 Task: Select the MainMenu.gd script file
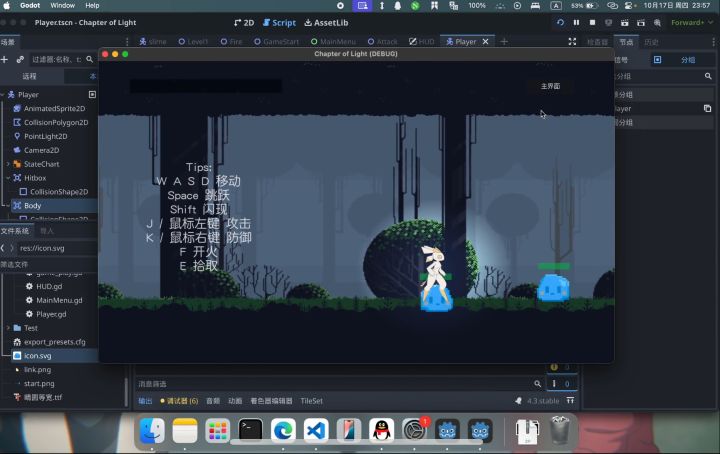point(59,300)
